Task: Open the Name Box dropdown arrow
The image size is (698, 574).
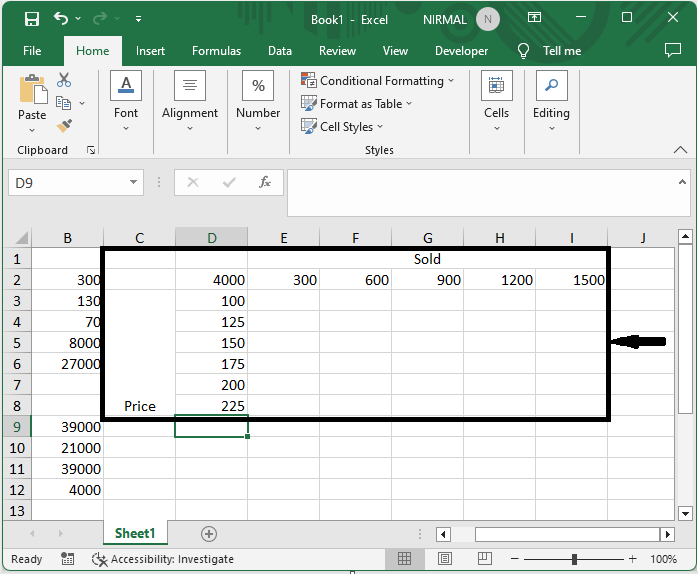Action: [135, 182]
